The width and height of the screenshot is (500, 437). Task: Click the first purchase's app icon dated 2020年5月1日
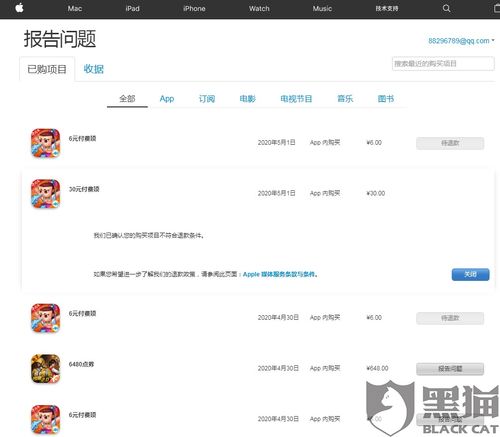click(x=46, y=143)
